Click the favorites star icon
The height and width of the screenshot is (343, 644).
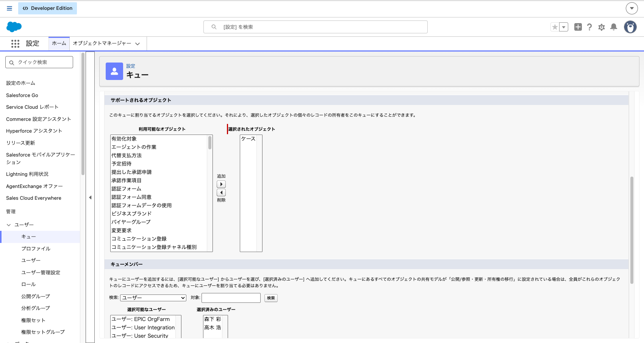click(555, 27)
